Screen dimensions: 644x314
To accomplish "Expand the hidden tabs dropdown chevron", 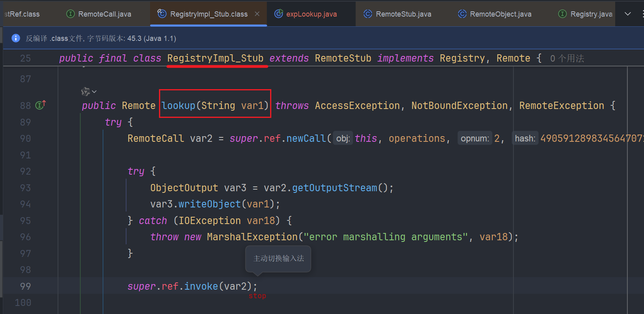I will (x=628, y=14).
